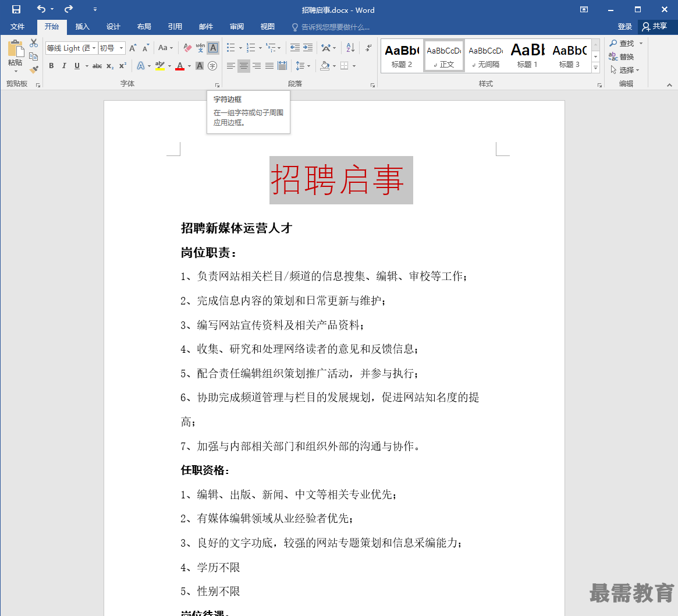Open the borders dropdown arrow
The height and width of the screenshot is (616, 678).
pyautogui.click(x=354, y=66)
